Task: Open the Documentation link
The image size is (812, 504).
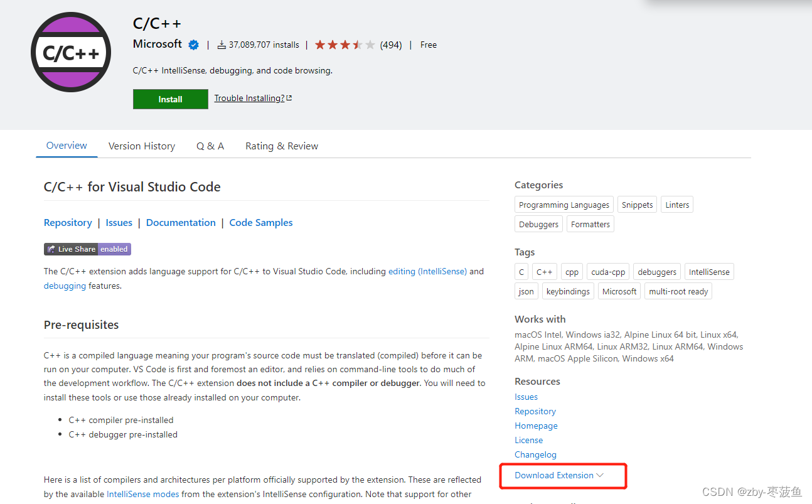Action: click(x=181, y=223)
